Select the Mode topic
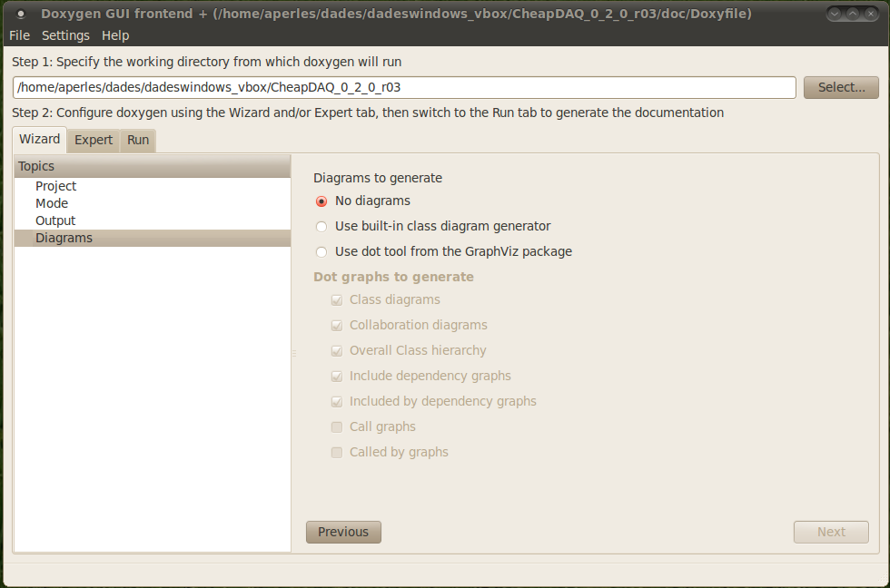This screenshot has height=588, width=890. click(153, 203)
